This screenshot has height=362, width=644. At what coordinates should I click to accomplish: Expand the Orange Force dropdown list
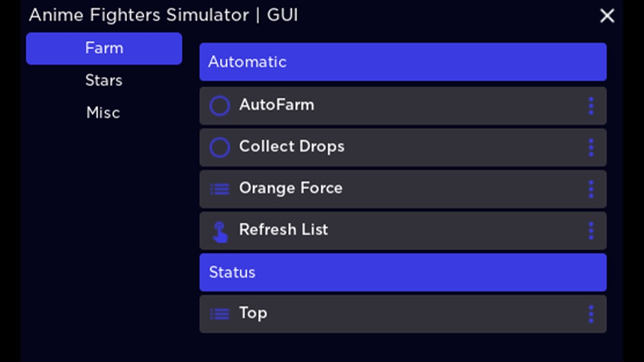coord(403,189)
